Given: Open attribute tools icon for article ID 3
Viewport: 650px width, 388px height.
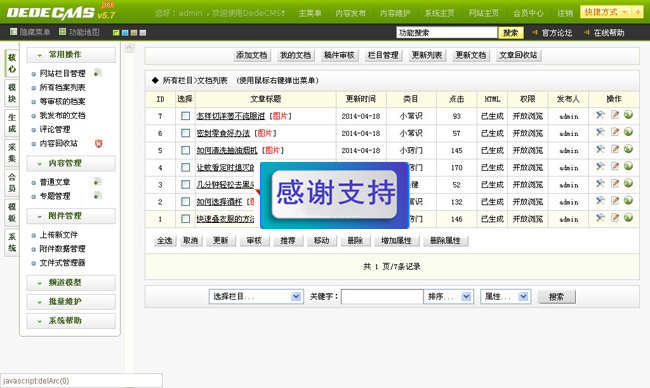Looking at the screenshot, I should coord(600,183).
